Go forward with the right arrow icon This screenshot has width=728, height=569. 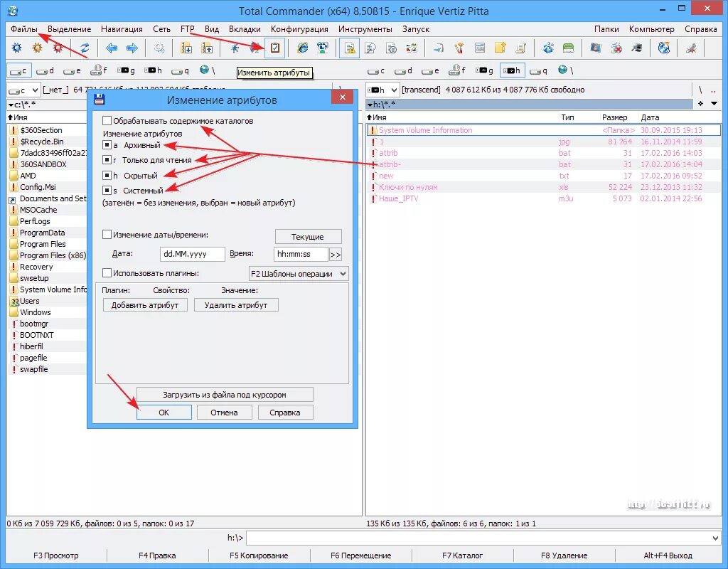132,48
